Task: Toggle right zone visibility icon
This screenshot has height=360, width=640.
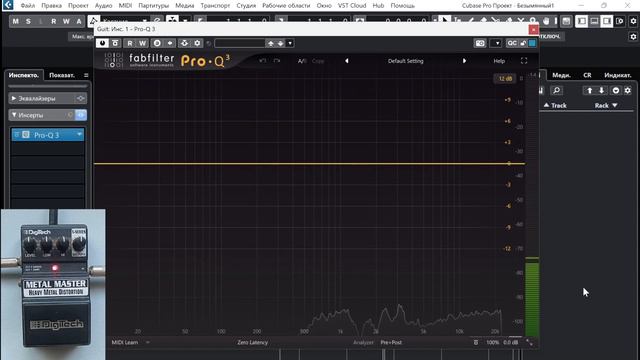Action: (607, 21)
